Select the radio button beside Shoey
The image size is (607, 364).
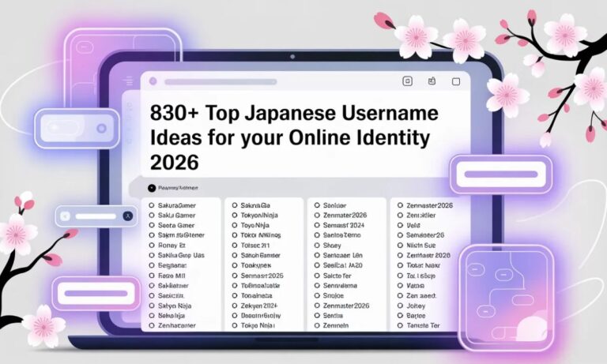tap(317, 246)
